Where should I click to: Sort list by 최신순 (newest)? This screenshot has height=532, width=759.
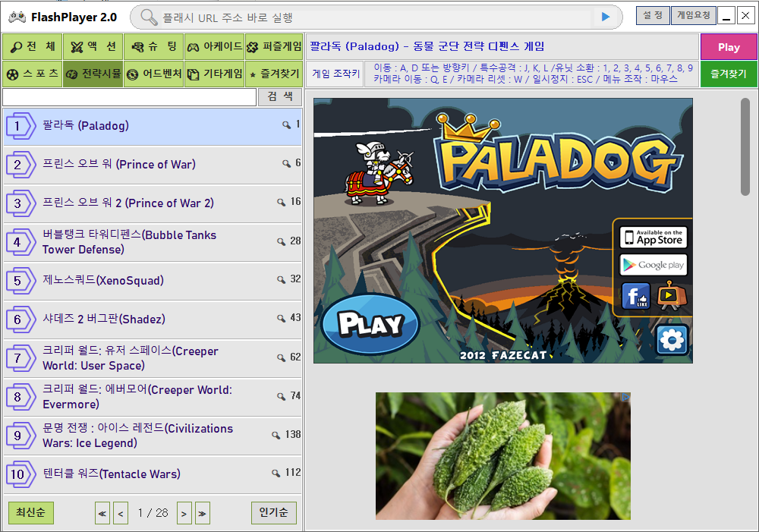pyautogui.click(x=31, y=512)
